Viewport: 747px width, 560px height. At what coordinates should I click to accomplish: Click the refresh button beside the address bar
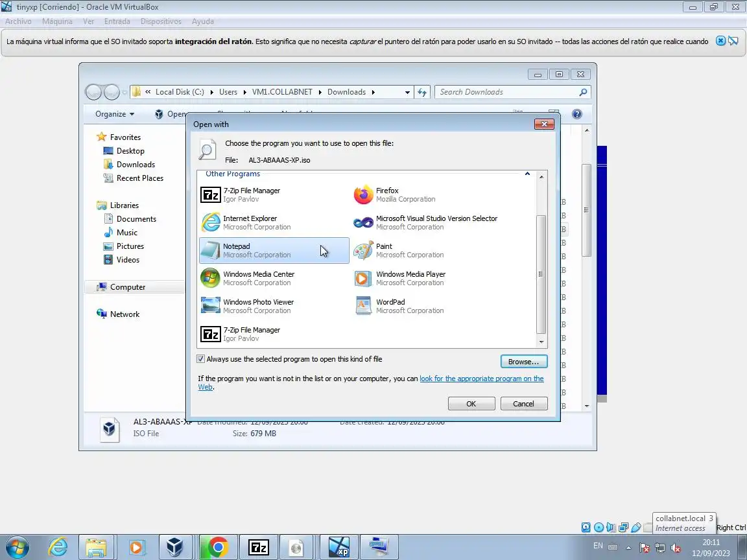tap(422, 93)
